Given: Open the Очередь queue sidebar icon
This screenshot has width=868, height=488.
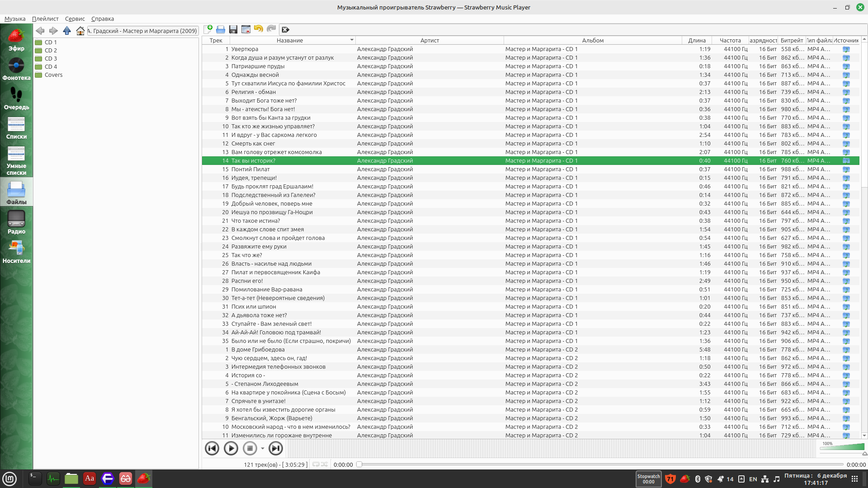Looking at the screenshot, I should (x=16, y=99).
